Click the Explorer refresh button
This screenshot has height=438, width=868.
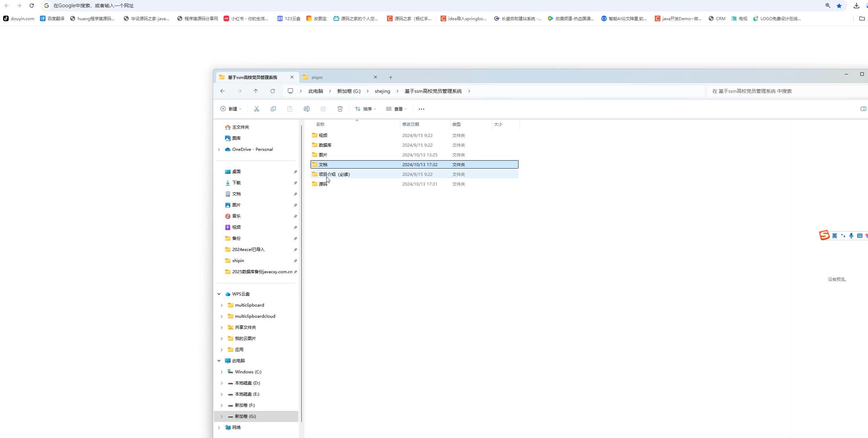coord(273,91)
